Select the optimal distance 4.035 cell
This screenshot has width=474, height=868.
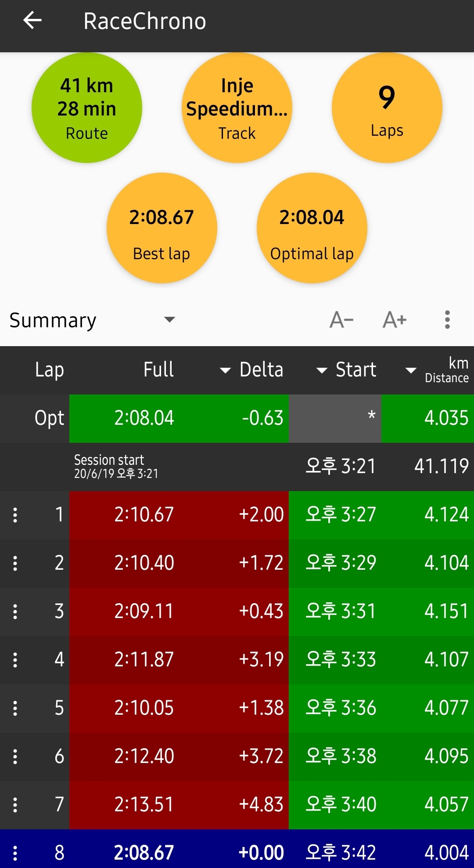coord(446,418)
